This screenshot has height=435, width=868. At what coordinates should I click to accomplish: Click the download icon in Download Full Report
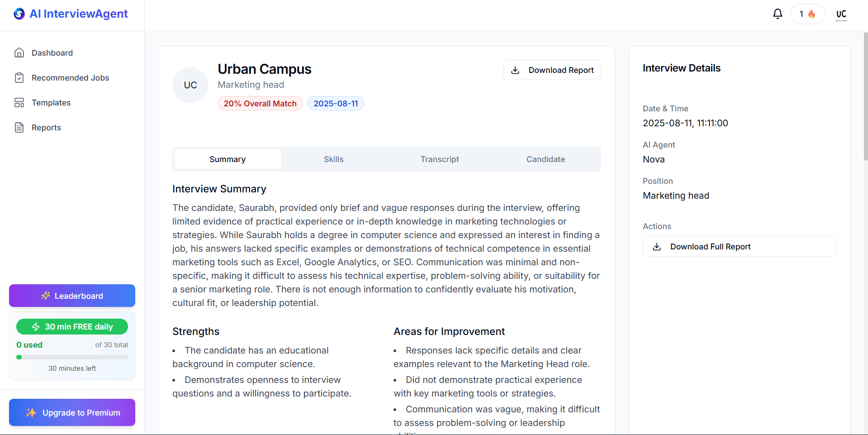657,247
